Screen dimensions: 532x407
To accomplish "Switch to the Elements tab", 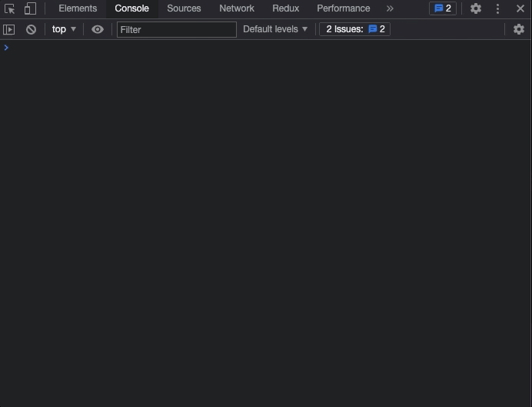I will point(78,8).
